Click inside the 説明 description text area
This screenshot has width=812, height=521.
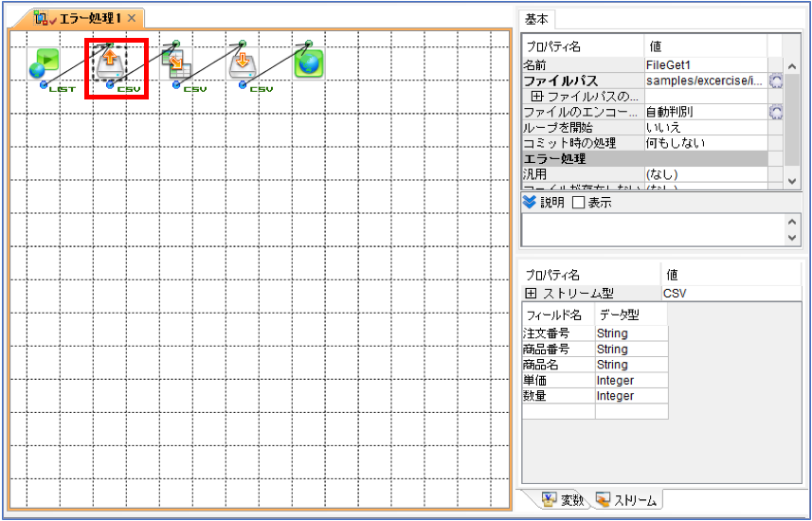pos(654,229)
